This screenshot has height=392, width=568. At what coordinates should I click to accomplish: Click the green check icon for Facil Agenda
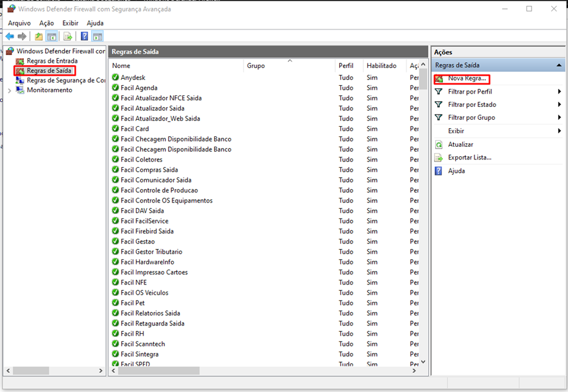[115, 88]
